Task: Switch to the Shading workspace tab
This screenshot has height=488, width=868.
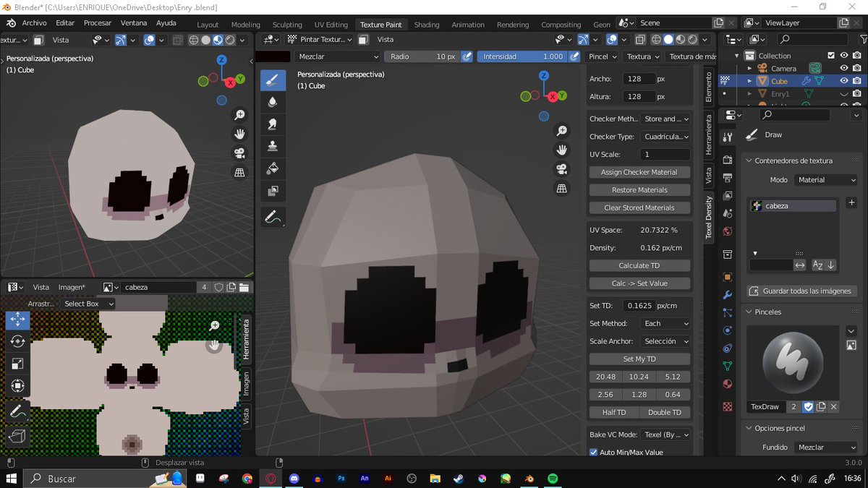Action: click(427, 25)
